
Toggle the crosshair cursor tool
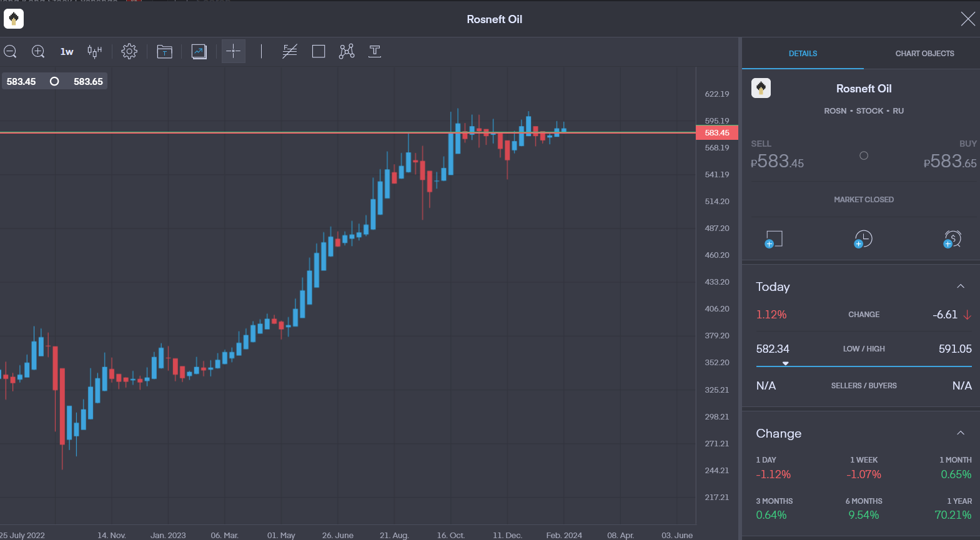[234, 51]
